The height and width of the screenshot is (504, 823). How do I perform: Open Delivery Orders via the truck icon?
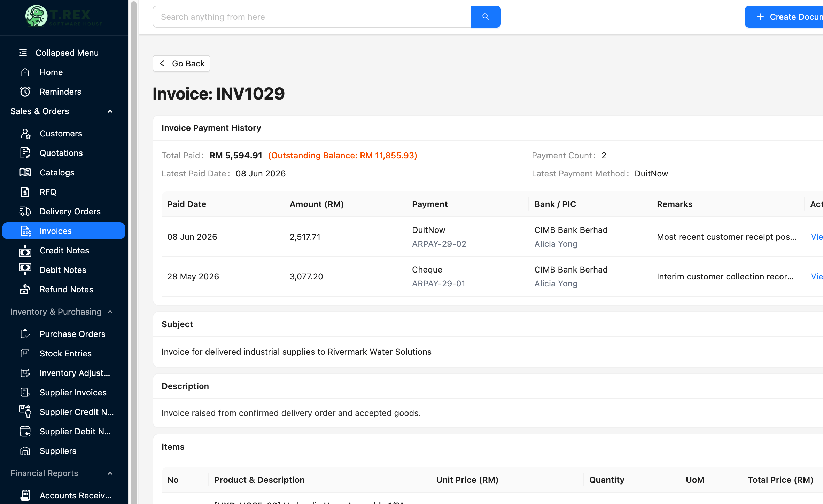[x=25, y=211]
